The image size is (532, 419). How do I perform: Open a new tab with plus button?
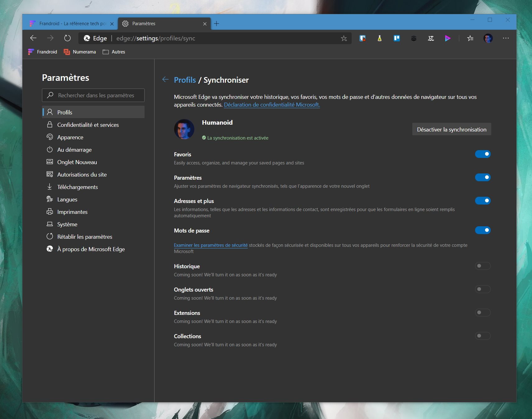click(x=217, y=24)
